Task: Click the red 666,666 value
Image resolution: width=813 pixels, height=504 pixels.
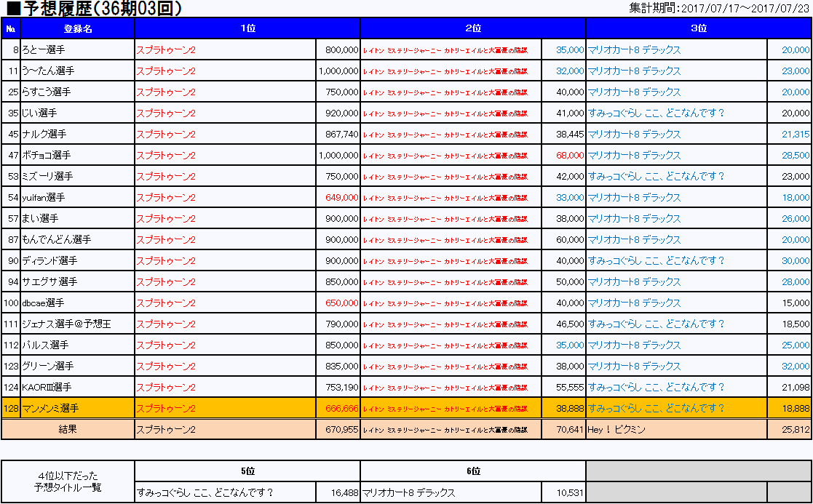Action: [341, 409]
